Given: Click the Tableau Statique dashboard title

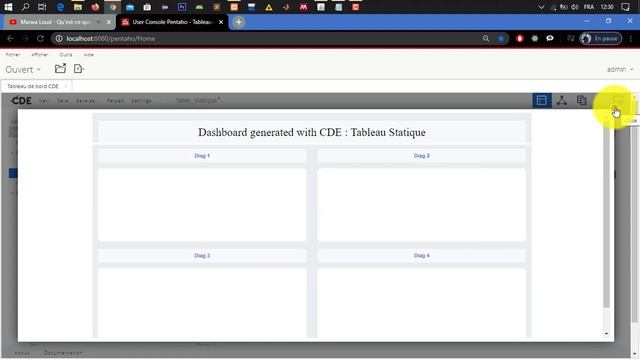Looking at the screenshot, I should [x=312, y=132].
